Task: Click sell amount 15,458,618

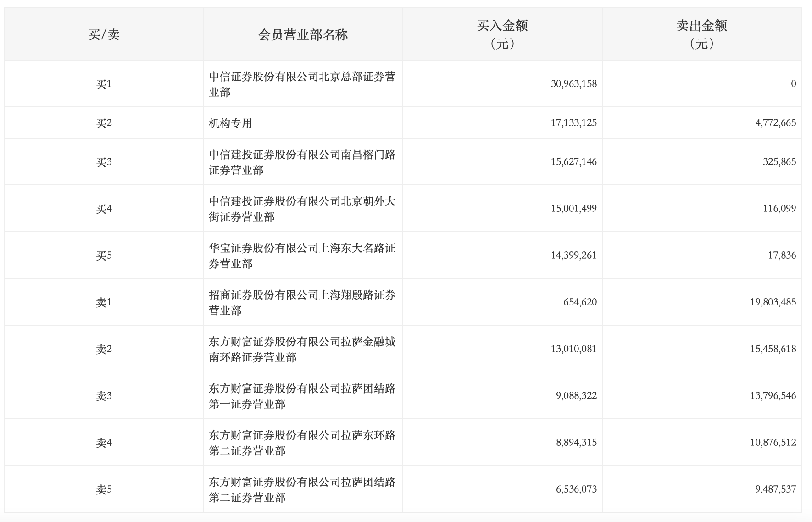Action: (773, 349)
